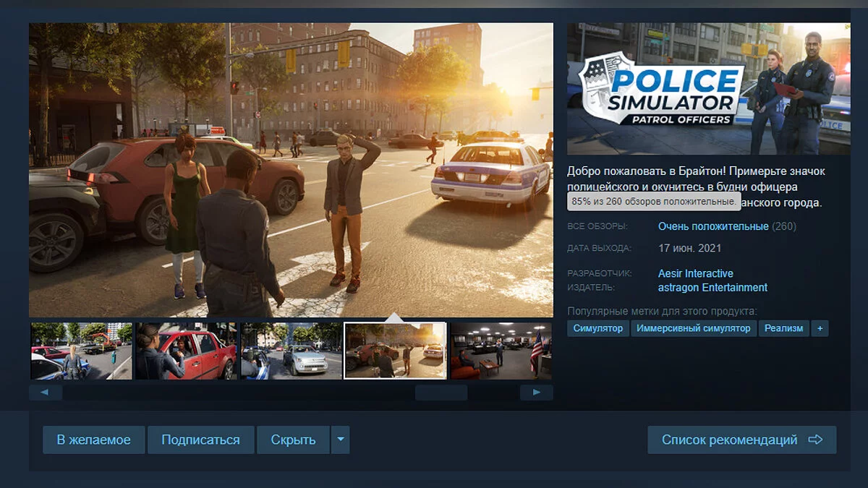Image resolution: width=868 pixels, height=488 pixels.
Task: Open Список рекомендаций
Action: coord(742,440)
